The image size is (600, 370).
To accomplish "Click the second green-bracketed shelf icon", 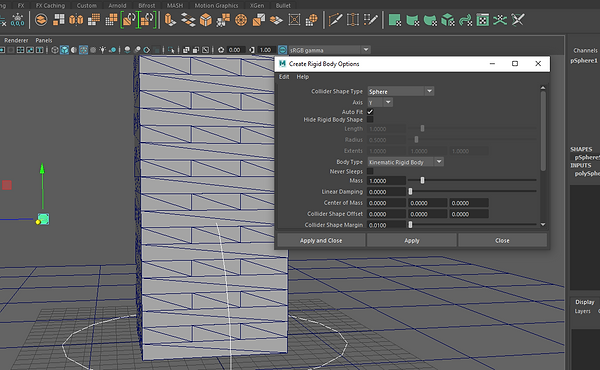I will point(147,20).
